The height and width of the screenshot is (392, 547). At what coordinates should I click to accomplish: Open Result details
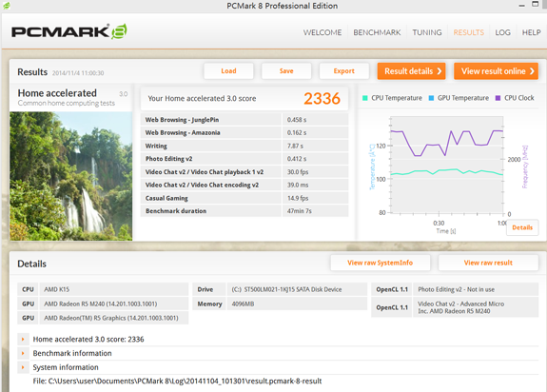pos(411,71)
